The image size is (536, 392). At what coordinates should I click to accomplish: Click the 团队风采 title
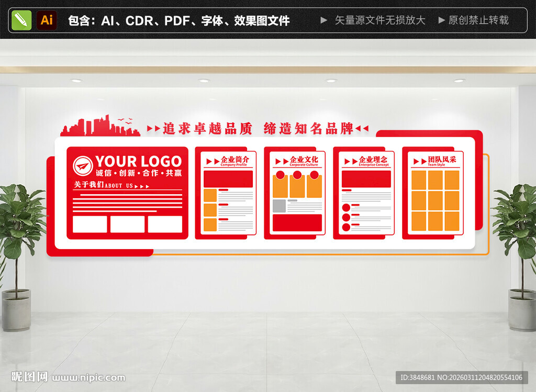[x=442, y=159]
